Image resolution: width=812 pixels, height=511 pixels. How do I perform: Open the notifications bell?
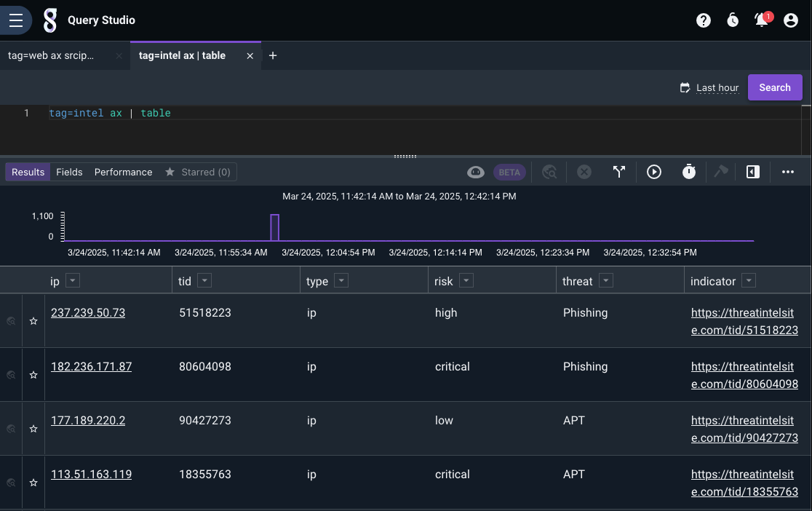[x=762, y=20]
